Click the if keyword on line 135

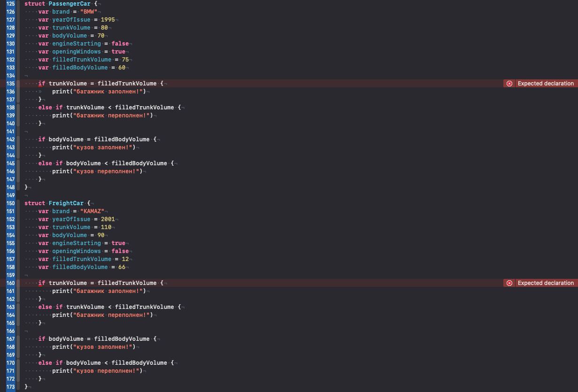pos(42,84)
